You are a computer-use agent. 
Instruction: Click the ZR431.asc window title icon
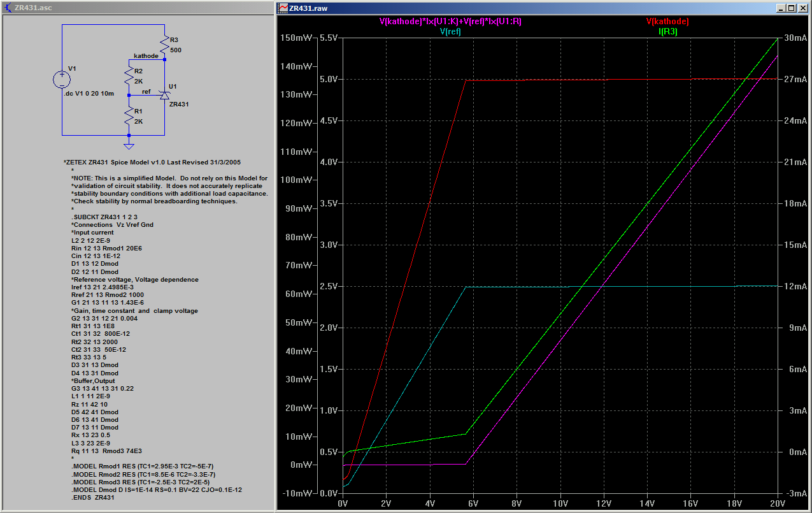coord(8,8)
